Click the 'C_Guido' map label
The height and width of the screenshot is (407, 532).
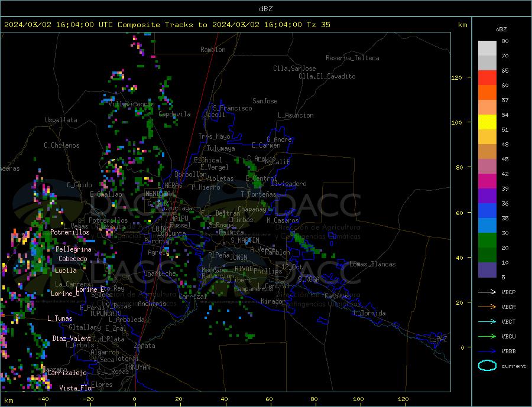tap(79, 185)
